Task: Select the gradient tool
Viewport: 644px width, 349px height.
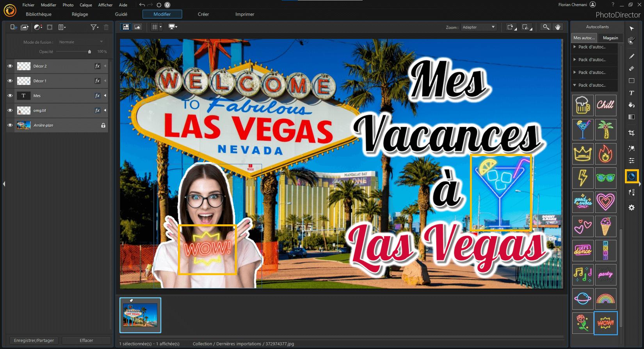Action: (632, 117)
